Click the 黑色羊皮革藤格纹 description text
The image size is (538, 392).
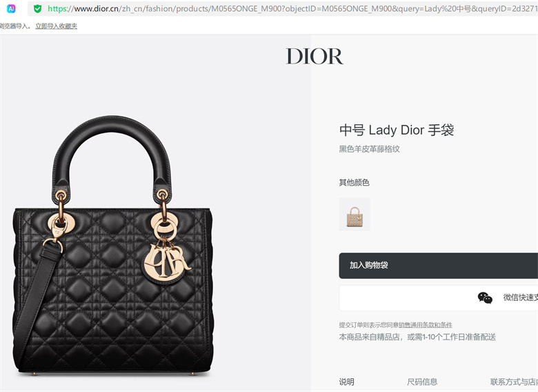click(x=369, y=149)
